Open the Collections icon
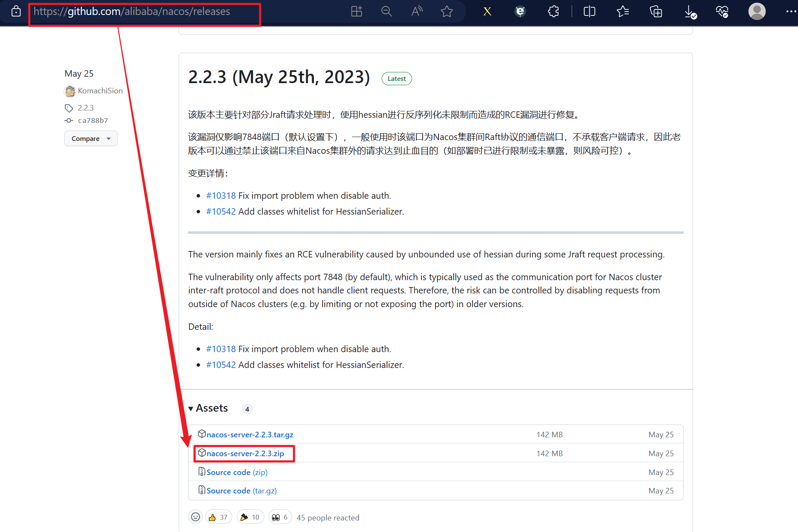798x532 pixels. coord(656,12)
